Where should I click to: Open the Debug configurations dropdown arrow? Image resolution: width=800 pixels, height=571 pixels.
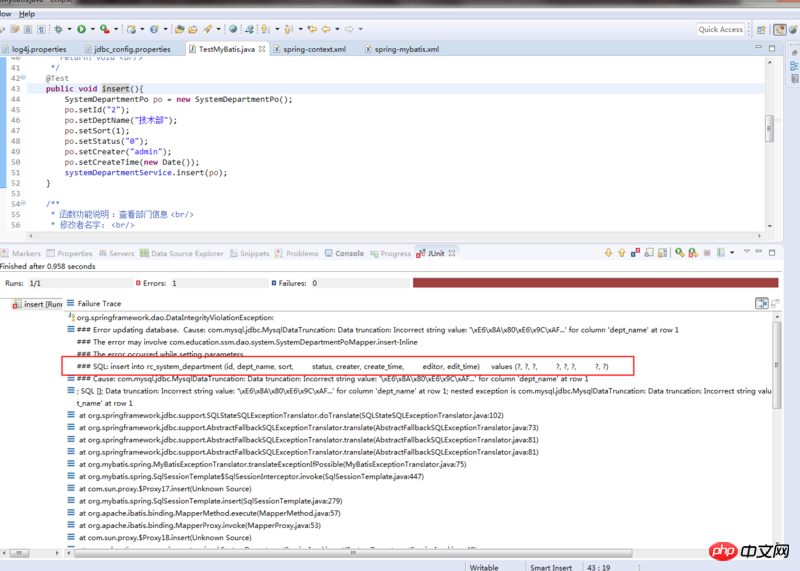pyautogui.click(x=69, y=29)
